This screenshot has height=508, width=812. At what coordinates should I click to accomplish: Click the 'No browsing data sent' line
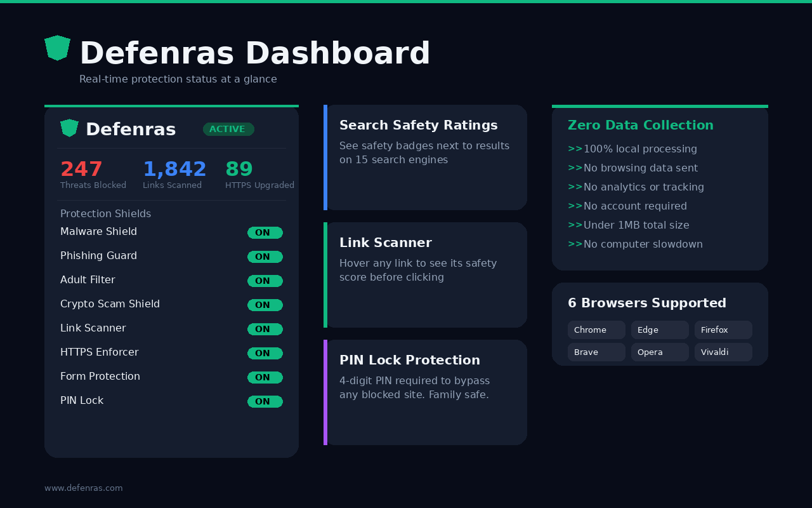tap(633, 168)
